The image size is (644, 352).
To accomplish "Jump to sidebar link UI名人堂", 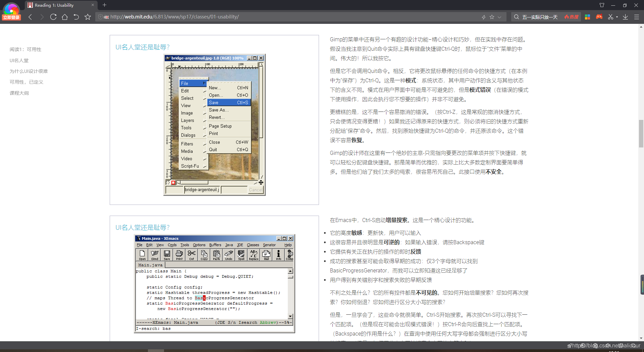I will click(19, 60).
